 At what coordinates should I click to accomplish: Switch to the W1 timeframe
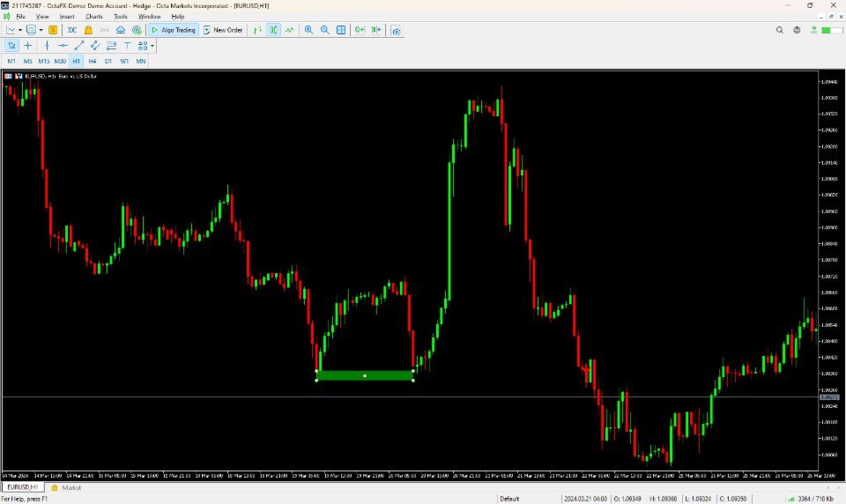[x=124, y=62]
